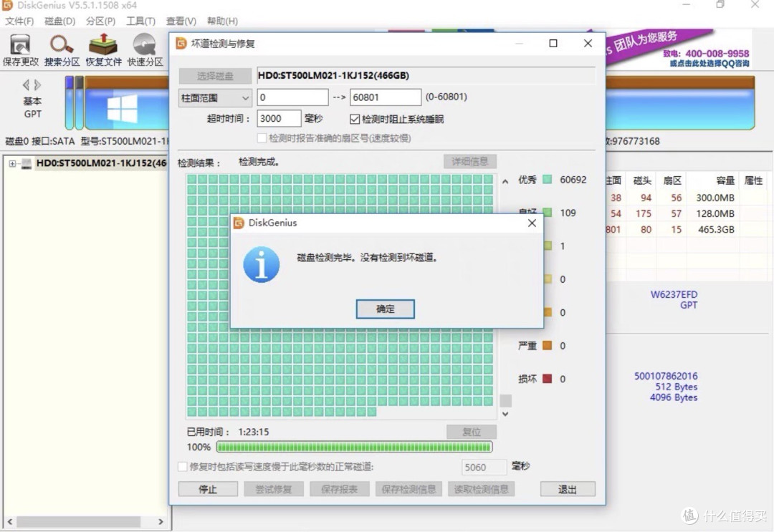Click the Try Repair (尝试修复) button
The image size is (774, 532).
[x=274, y=489]
